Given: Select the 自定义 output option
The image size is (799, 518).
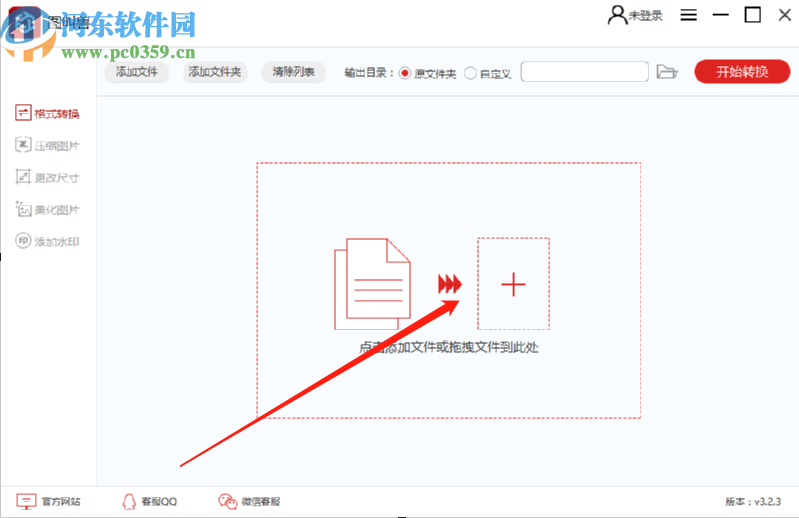Looking at the screenshot, I should (488, 73).
